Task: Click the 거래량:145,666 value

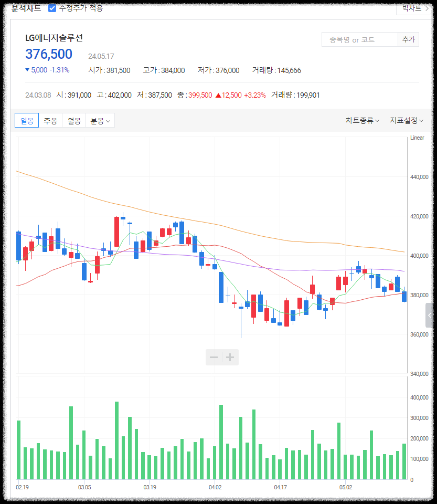Action: 276,70
